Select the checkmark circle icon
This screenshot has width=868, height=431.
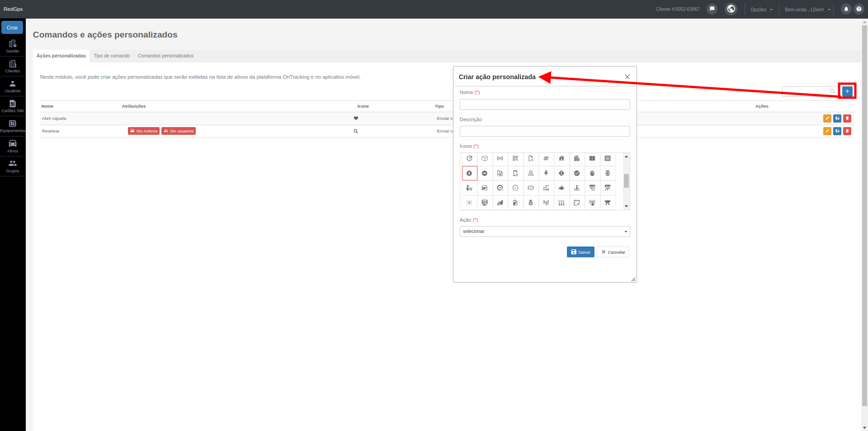click(x=577, y=173)
